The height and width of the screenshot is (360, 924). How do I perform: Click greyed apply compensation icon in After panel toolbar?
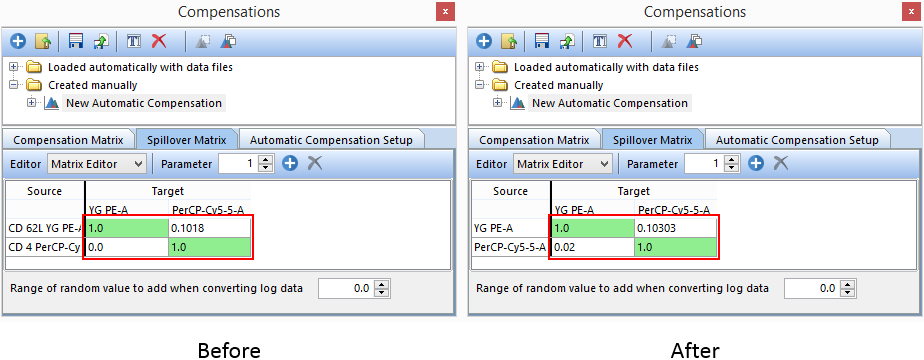click(x=668, y=41)
